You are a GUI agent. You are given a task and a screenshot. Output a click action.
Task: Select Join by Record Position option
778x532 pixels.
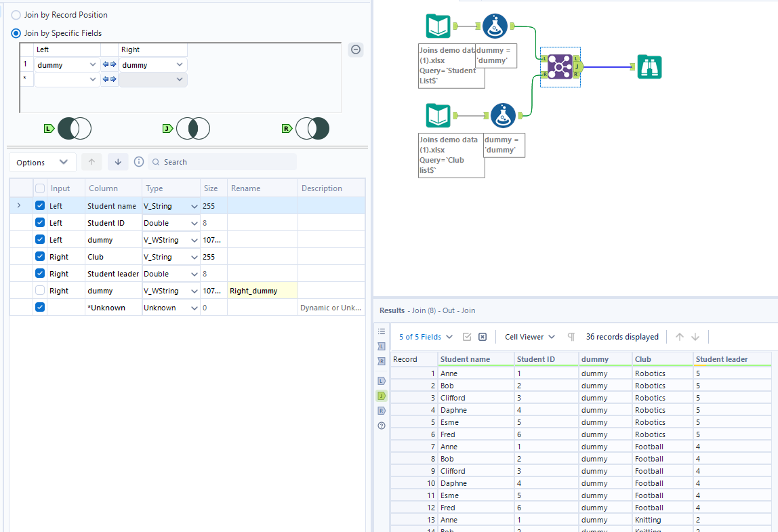point(16,15)
